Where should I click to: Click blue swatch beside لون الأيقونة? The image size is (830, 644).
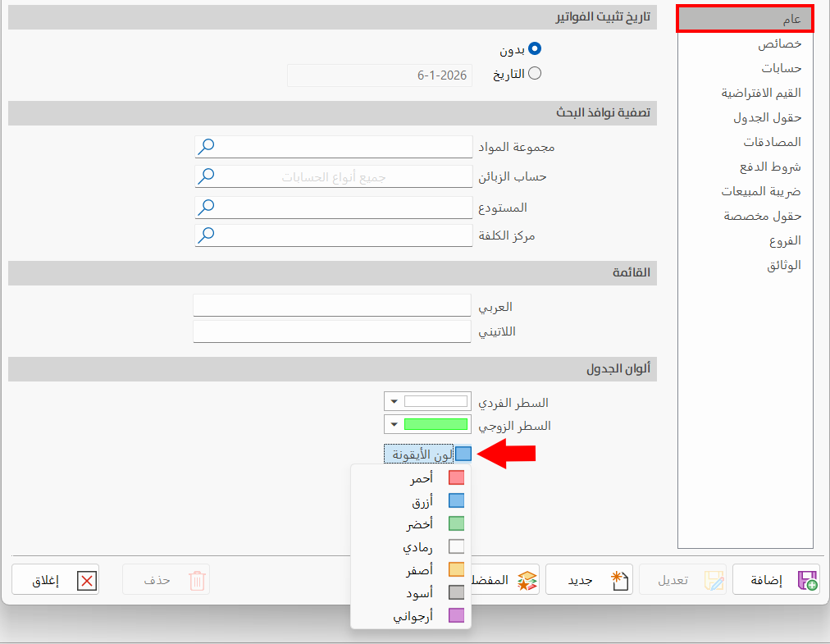(x=463, y=454)
